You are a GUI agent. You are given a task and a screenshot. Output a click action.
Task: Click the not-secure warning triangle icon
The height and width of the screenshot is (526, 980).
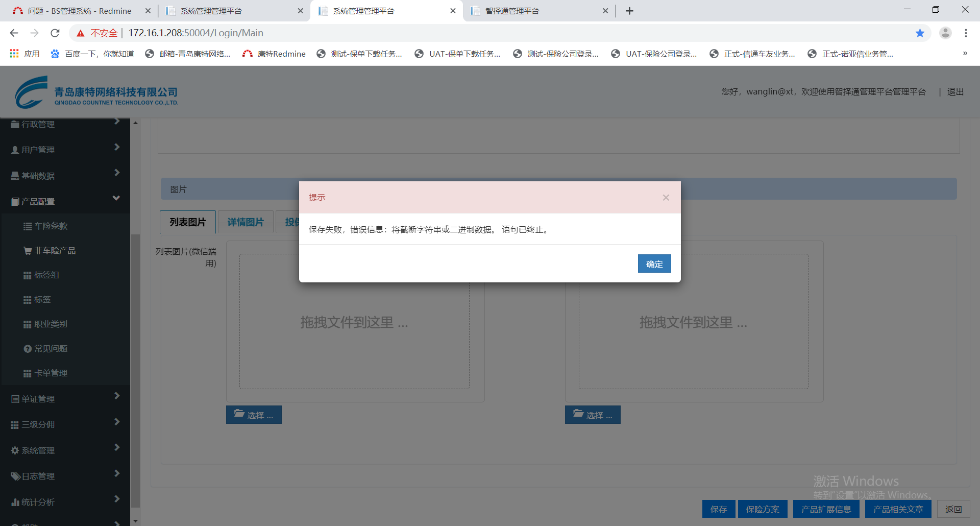coord(80,33)
